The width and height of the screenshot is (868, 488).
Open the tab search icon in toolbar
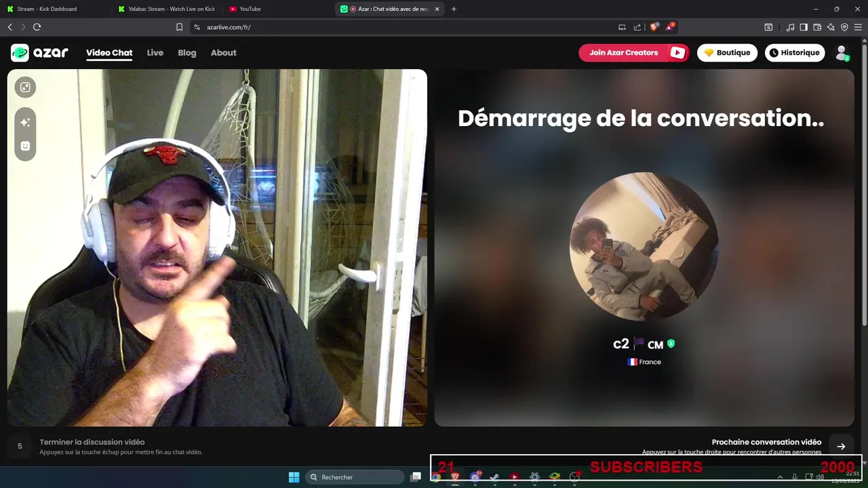[x=768, y=27]
